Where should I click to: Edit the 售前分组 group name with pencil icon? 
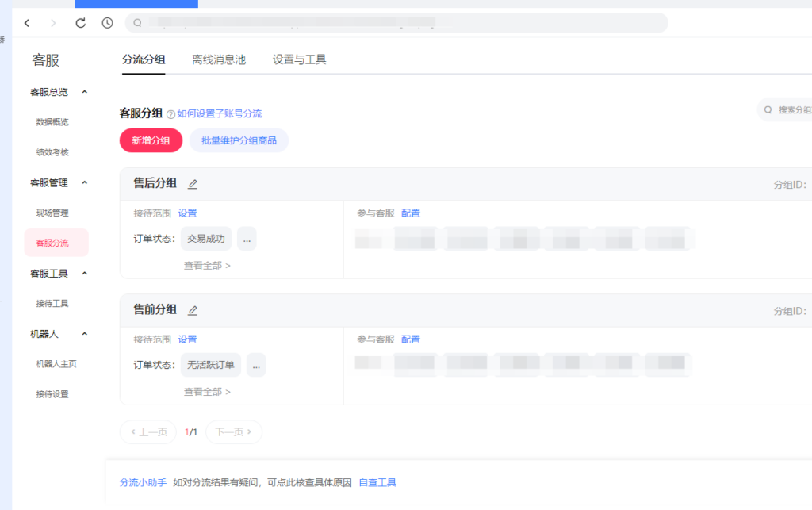pos(192,309)
